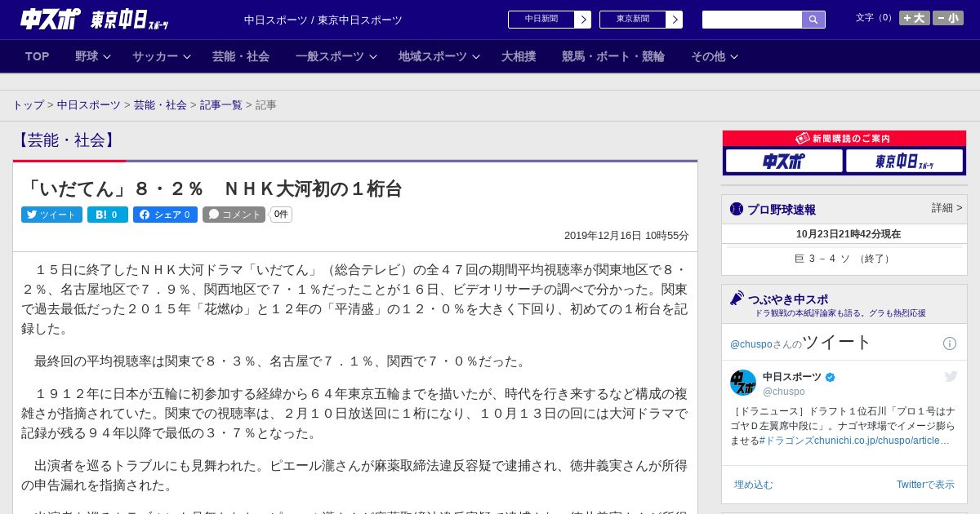
Task: Click the 巨 3-4 ソ game score
Action: coord(844,259)
